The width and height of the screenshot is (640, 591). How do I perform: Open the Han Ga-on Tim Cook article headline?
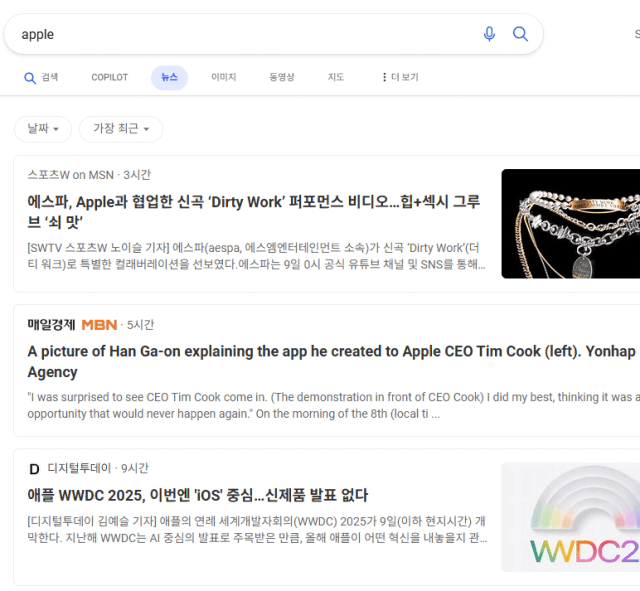click(x=331, y=362)
